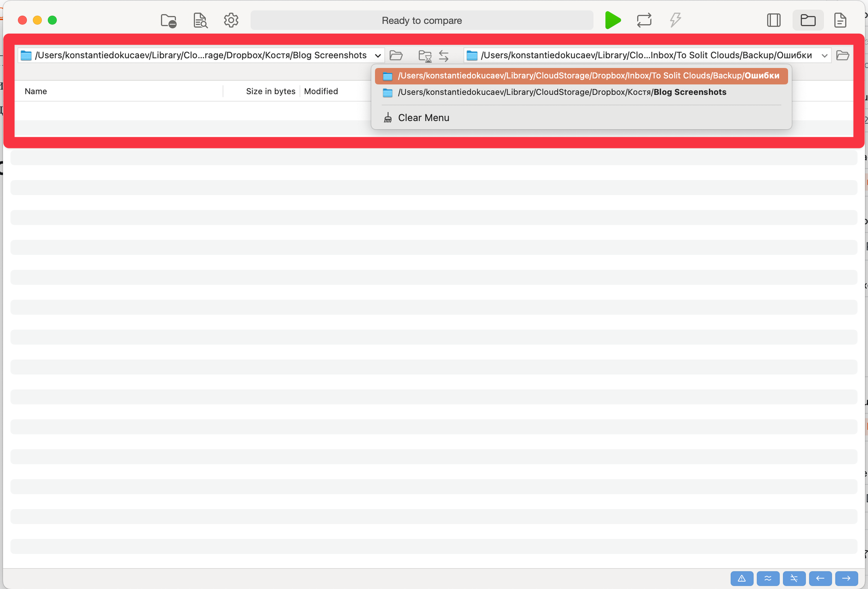Swap the left and right folders
This screenshot has height=589, width=868.
444,56
